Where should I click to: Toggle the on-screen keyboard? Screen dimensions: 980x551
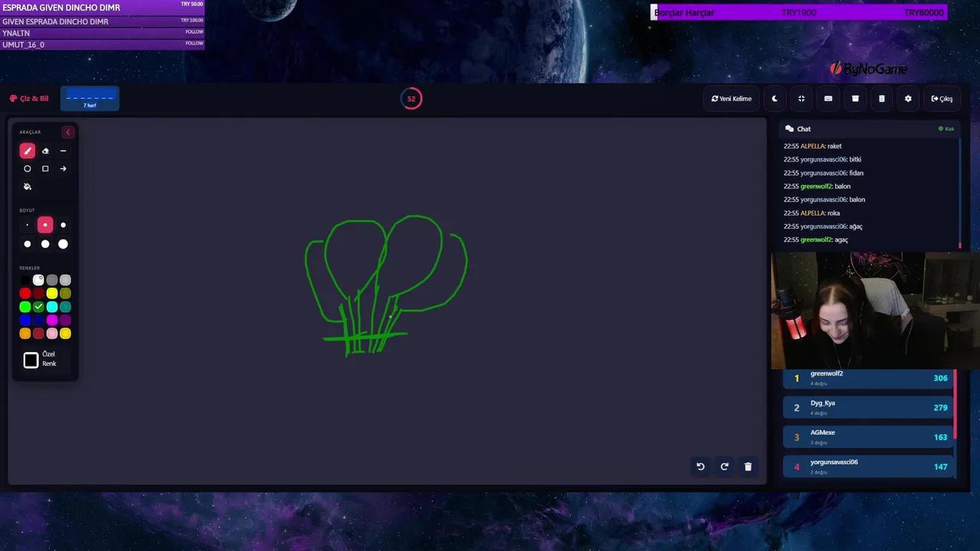pyautogui.click(x=828, y=99)
